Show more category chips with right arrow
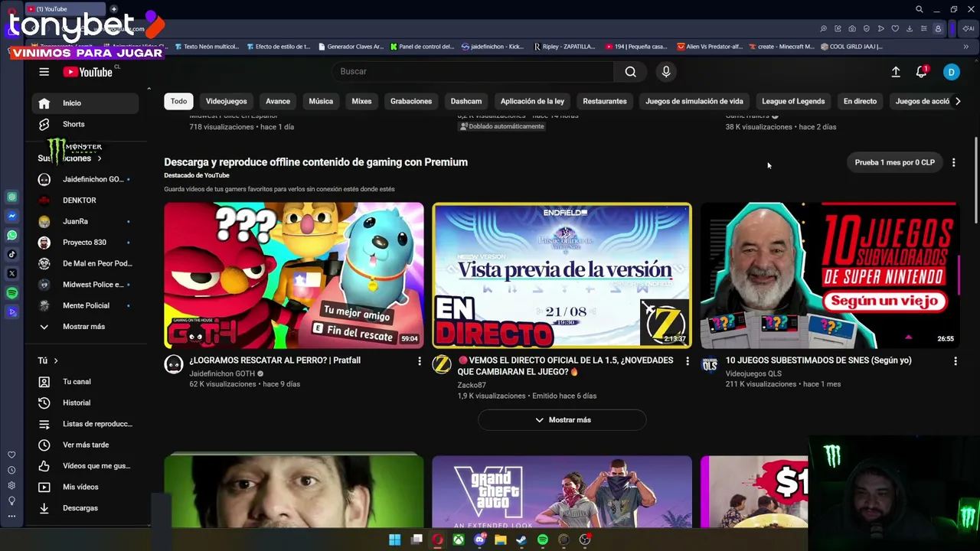 tap(957, 101)
